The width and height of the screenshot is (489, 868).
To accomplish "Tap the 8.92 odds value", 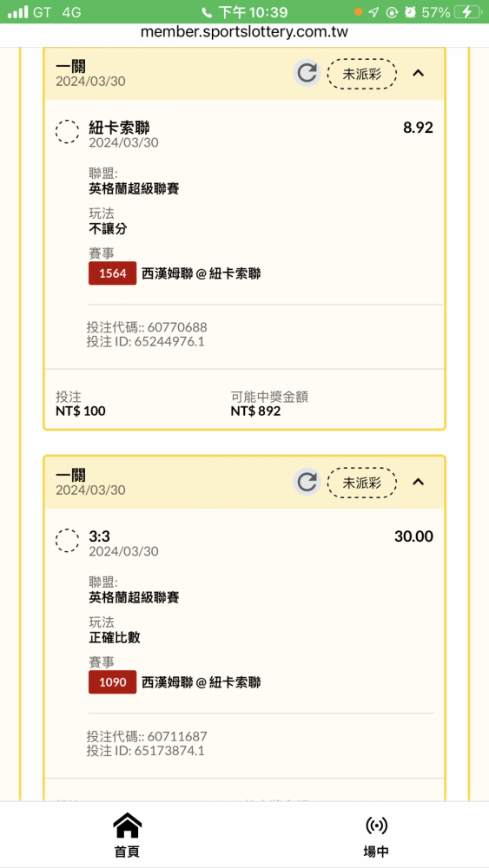I will [418, 128].
